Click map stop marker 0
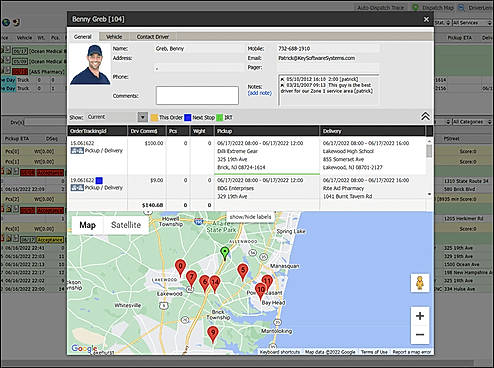The width and height of the screenshot is (494, 368). [x=180, y=268]
